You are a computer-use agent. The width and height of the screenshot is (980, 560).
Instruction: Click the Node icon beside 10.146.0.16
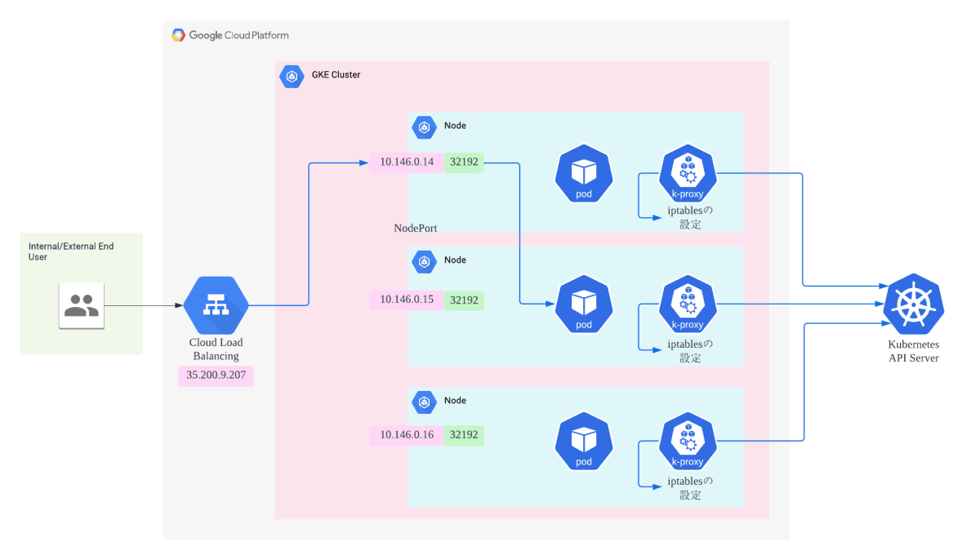424,402
